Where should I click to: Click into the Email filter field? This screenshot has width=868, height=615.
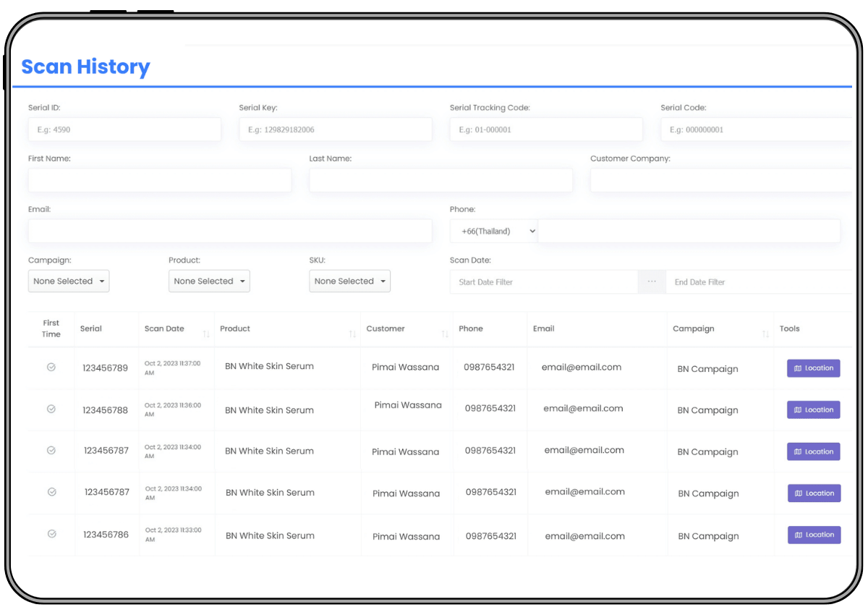click(230, 232)
